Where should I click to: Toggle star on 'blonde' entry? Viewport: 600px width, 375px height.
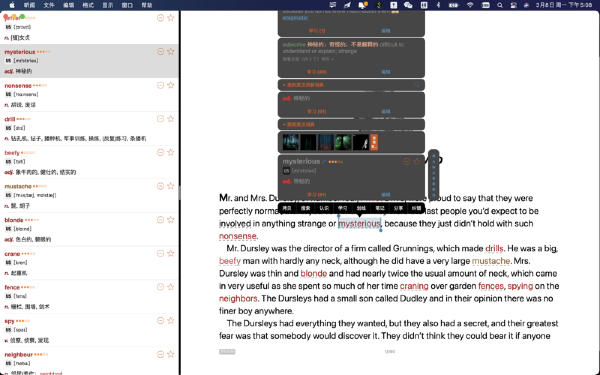171,220
